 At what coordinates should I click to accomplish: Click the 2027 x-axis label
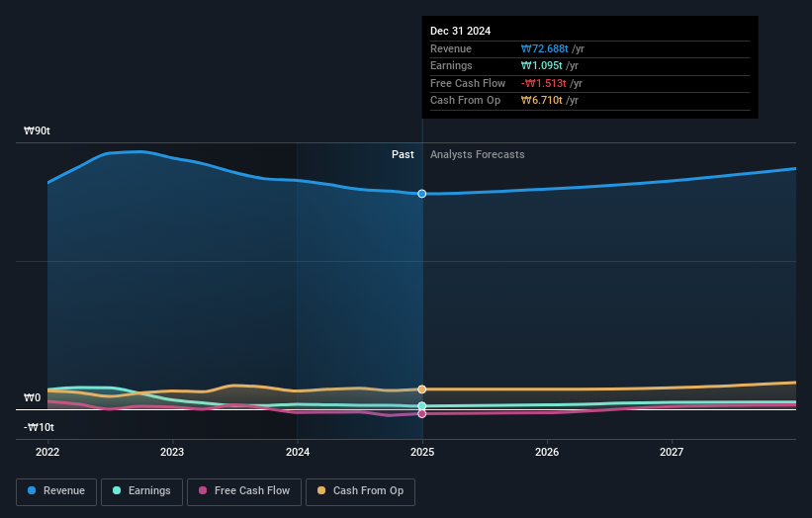[x=672, y=452]
